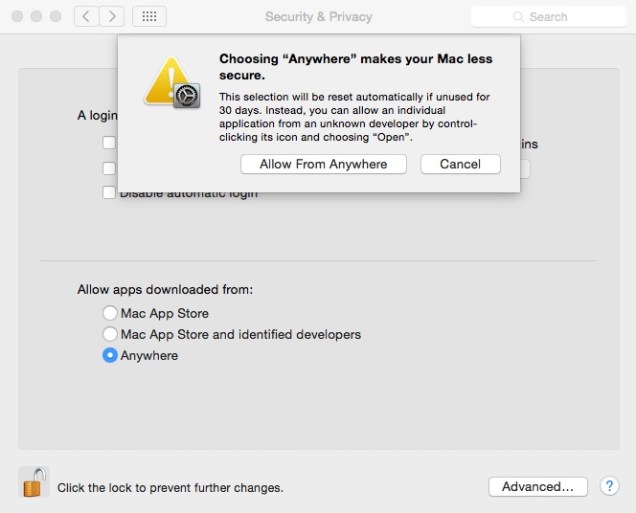636x513 pixels.
Task: Focus the Search field
Action: [548, 17]
